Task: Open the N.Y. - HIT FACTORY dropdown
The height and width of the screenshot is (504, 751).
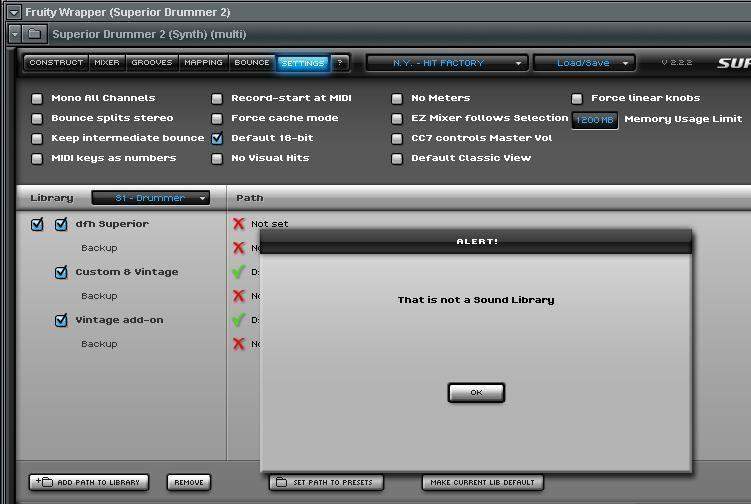Action: [447, 63]
